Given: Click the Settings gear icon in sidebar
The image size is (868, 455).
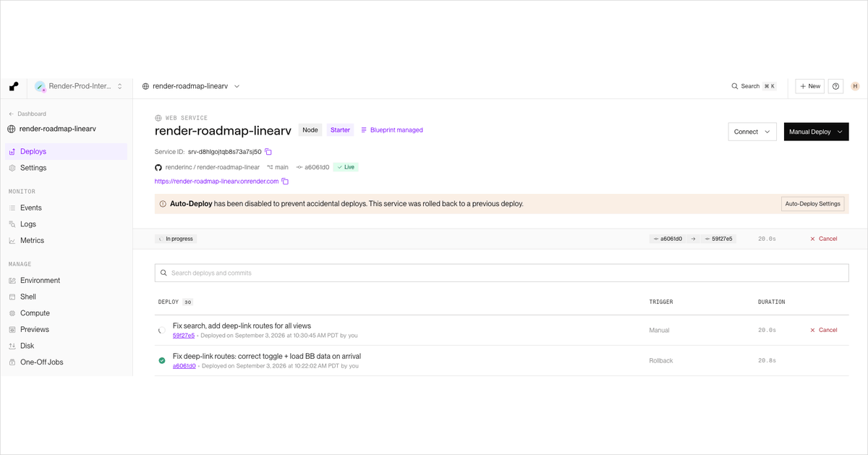Looking at the screenshot, I should pyautogui.click(x=12, y=168).
